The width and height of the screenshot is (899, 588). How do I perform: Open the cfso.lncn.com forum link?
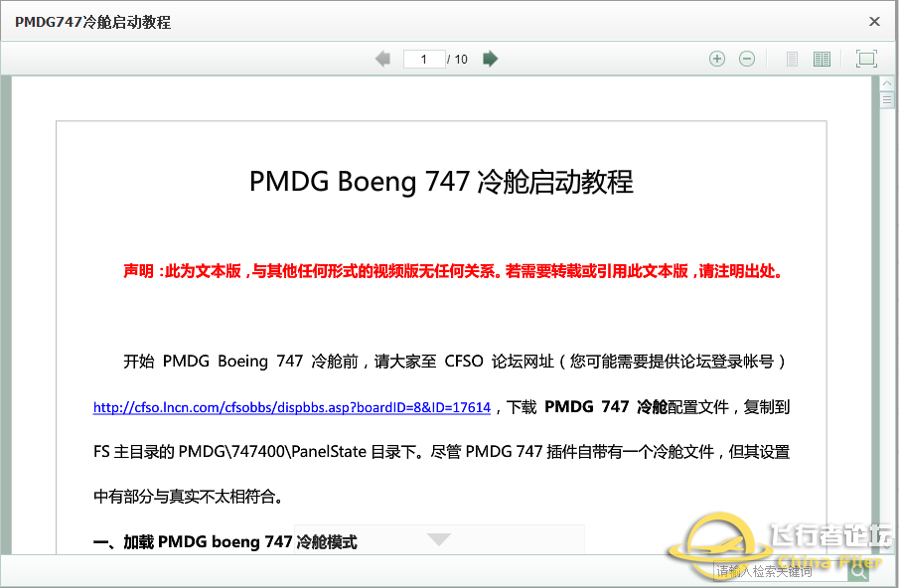292,407
